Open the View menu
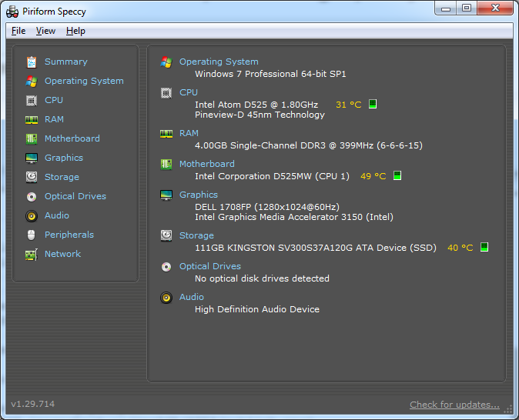Viewport: 519px width, 420px height. click(45, 31)
